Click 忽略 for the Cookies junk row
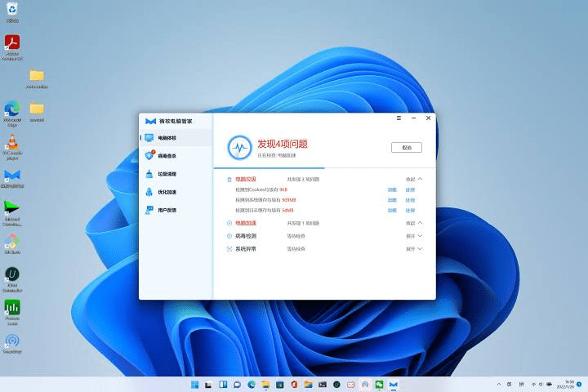 coord(392,189)
